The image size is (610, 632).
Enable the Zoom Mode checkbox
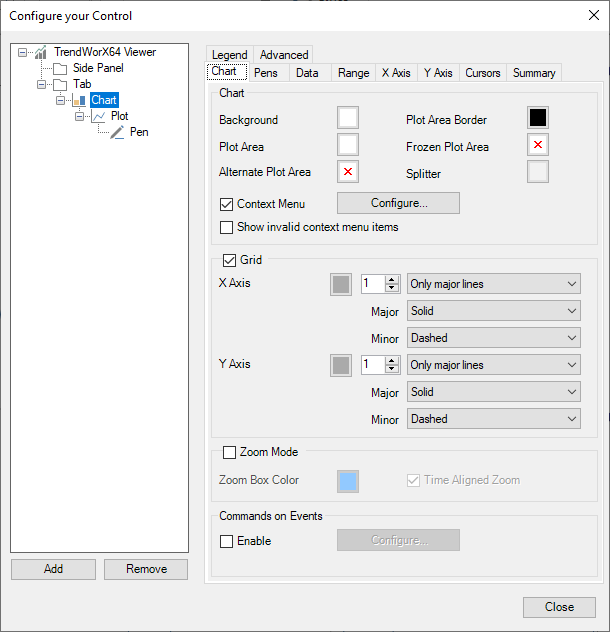pyautogui.click(x=230, y=452)
